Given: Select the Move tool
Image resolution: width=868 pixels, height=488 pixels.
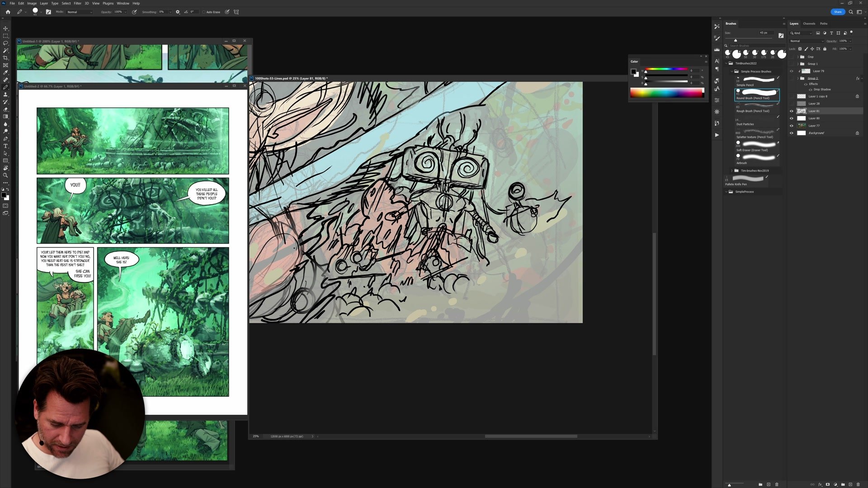Looking at the screenshot, I should tap(5, 28).
